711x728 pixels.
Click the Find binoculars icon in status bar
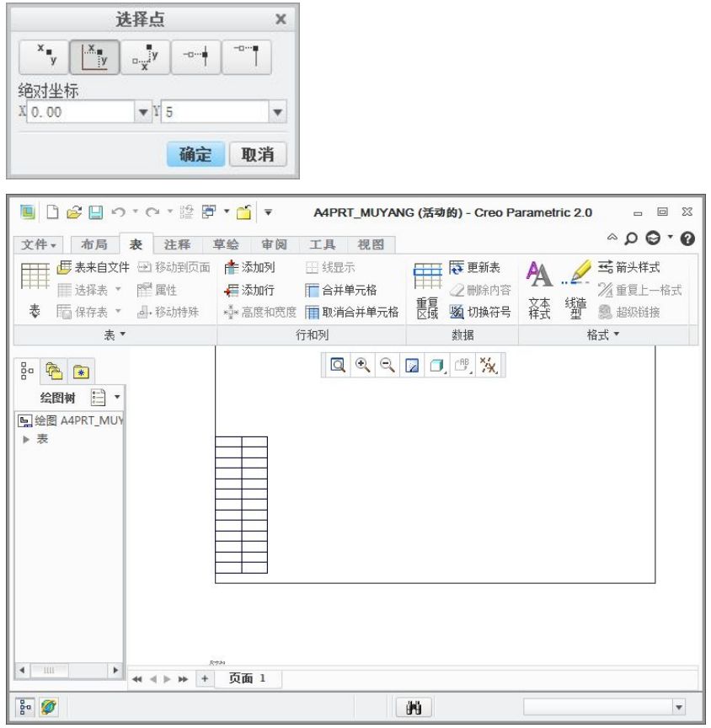pyautogui.click(x=414, y=707)
